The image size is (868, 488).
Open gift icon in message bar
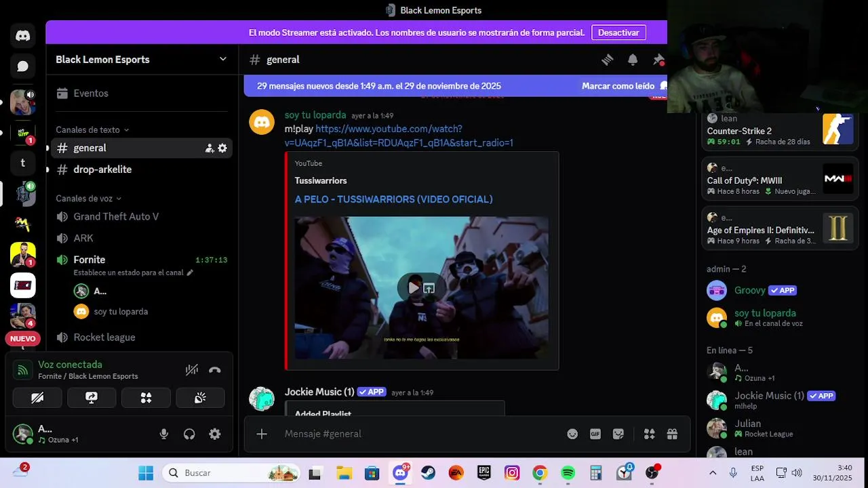tap(672, 434)
